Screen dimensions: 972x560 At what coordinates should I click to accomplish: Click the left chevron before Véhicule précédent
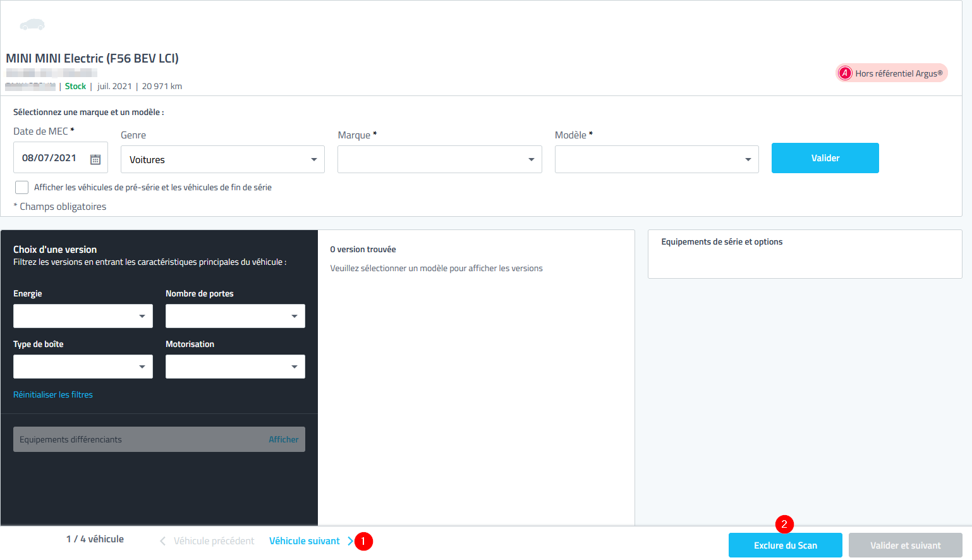click(162, 541)
